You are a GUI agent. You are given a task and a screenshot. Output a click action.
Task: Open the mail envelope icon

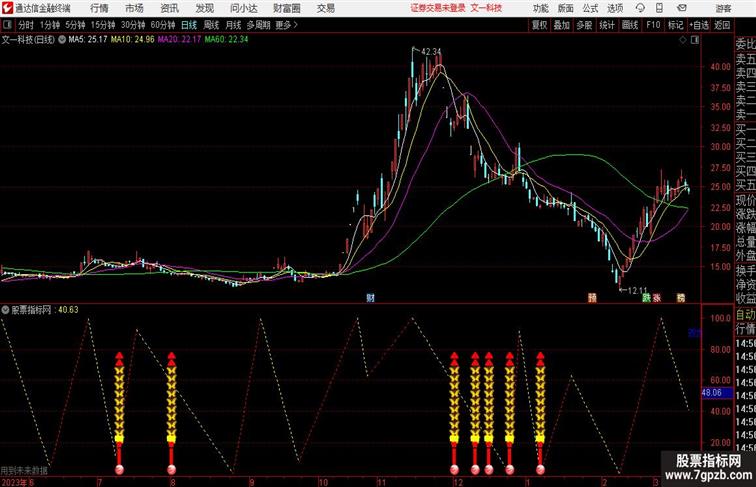pyautogui.click(x=682, y=8)
